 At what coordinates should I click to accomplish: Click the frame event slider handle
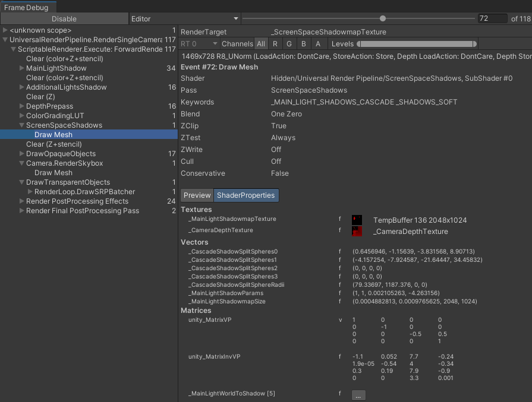(x=383, y=18)
